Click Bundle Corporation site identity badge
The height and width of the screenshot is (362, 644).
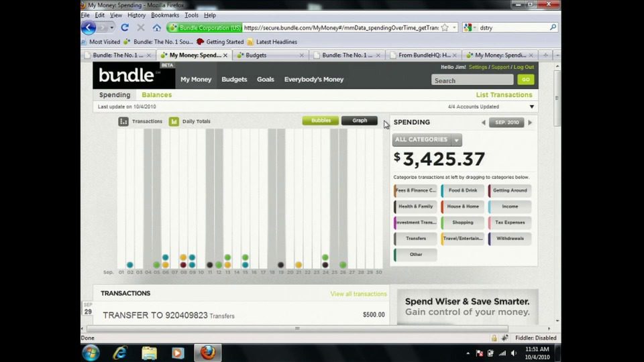click(205, 27)
